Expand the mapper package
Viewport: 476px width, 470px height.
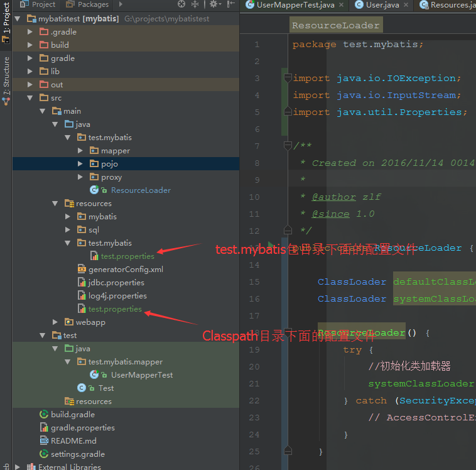[x=80, y=151]
